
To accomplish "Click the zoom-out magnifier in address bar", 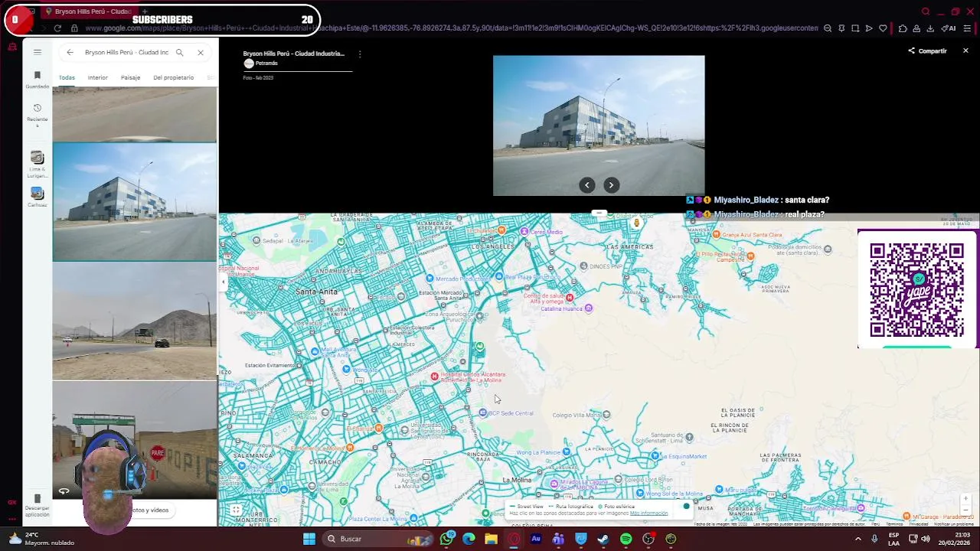I will tap(828, 28).
